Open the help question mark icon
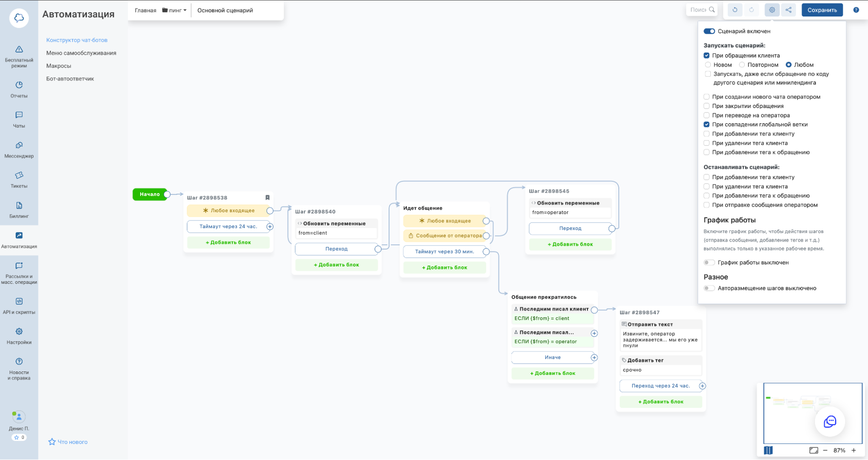This screenshot has height=460, width=868. [856, 10]
